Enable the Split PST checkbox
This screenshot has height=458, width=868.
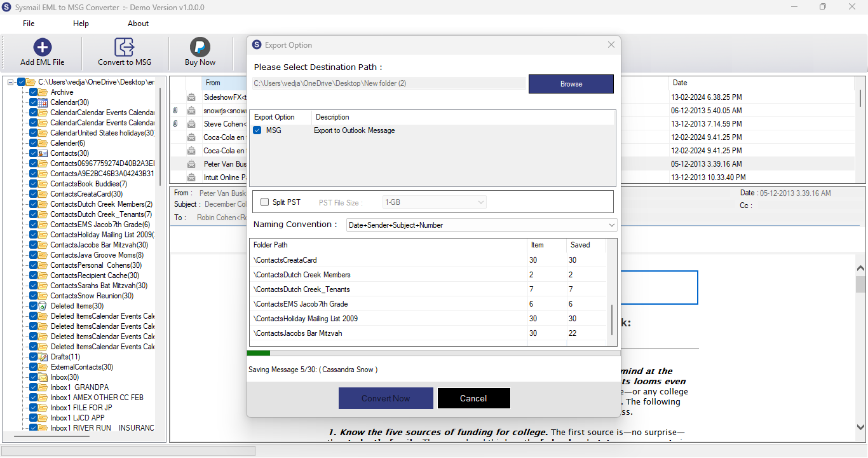(x=264, y=202)
